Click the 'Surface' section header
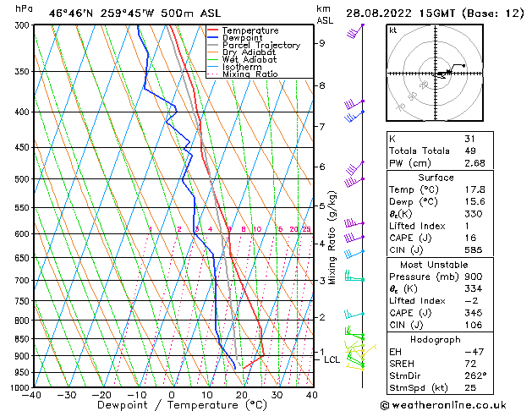 pyautogui.click(x=436, y=178)
